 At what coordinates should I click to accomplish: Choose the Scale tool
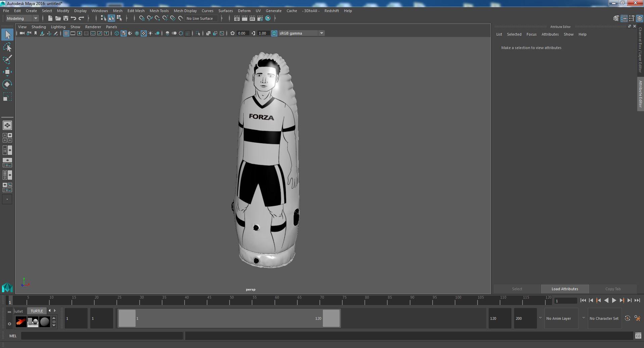click(x=7, y=97)
